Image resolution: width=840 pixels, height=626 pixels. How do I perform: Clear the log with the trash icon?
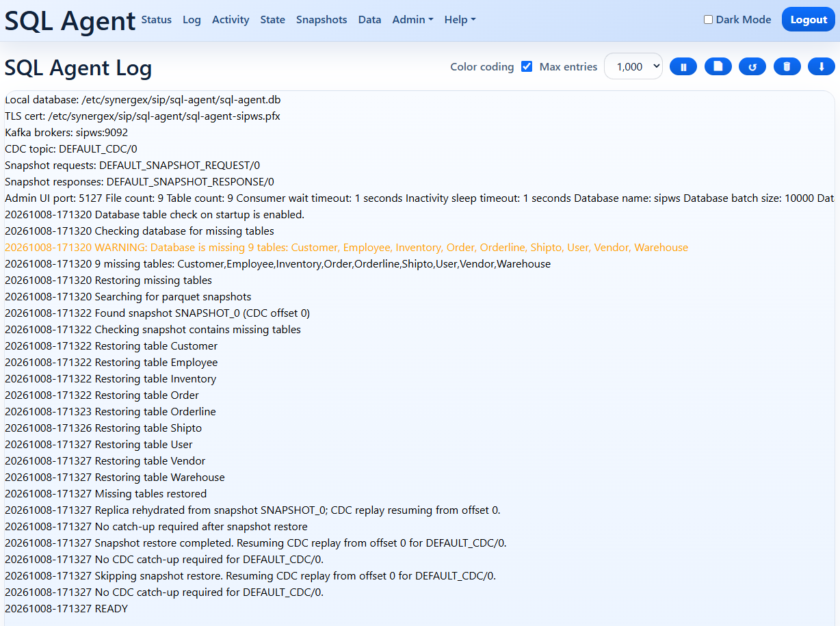pos(787,66)
